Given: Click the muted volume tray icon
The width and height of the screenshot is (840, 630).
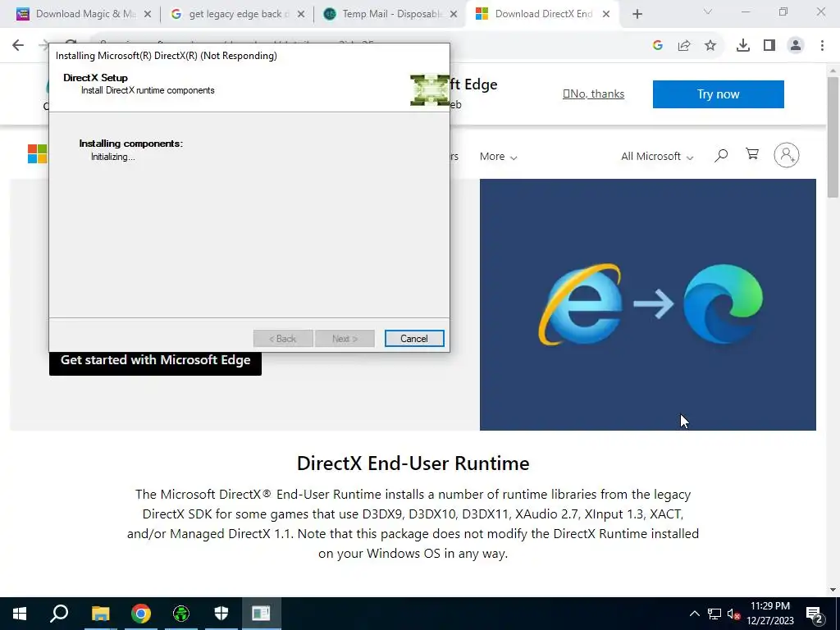Looking at the screenshot, I should click(733, 614).
